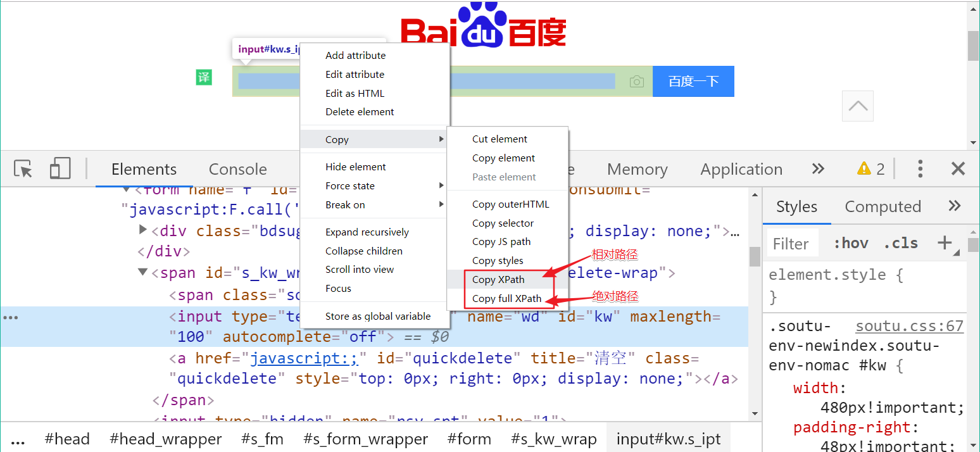Image resolution: width=980 pixels, height=452 pixels.
Task: Choose Copy full XPath
Action: coord(508,298)
